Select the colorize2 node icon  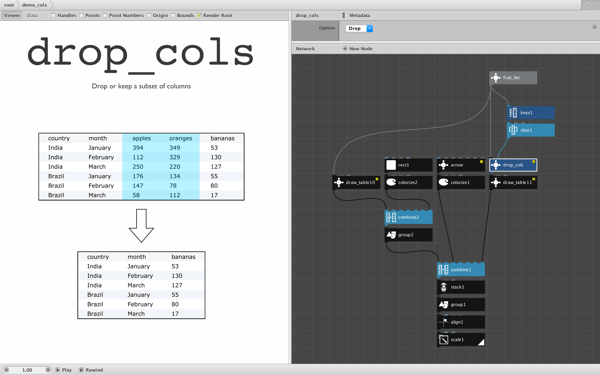click(x=391, y=182)
